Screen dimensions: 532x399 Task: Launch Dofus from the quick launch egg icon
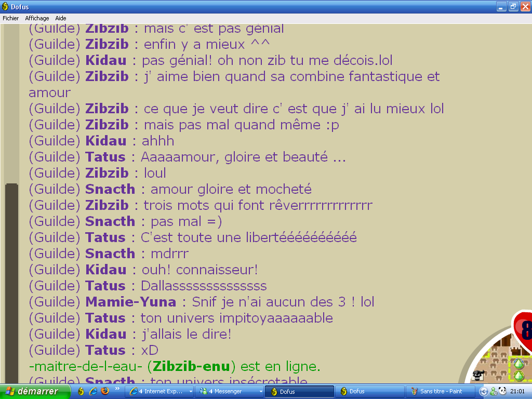pyautogui.click(x=81, y=391)
